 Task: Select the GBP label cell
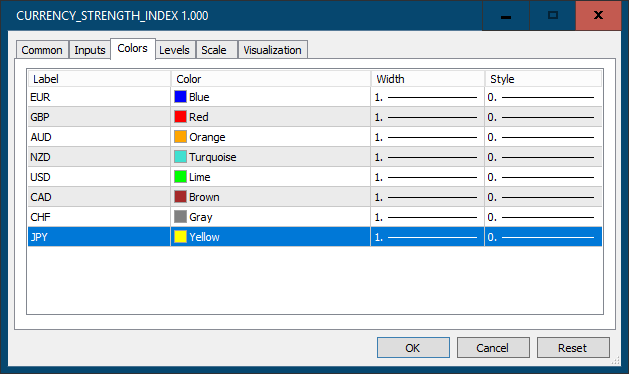[99, 117]
